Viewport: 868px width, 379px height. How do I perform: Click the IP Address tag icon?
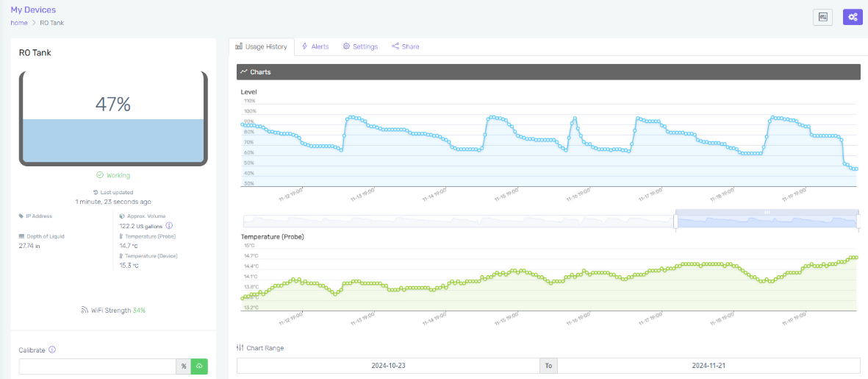pyautogui.click(x=21, y=216)
